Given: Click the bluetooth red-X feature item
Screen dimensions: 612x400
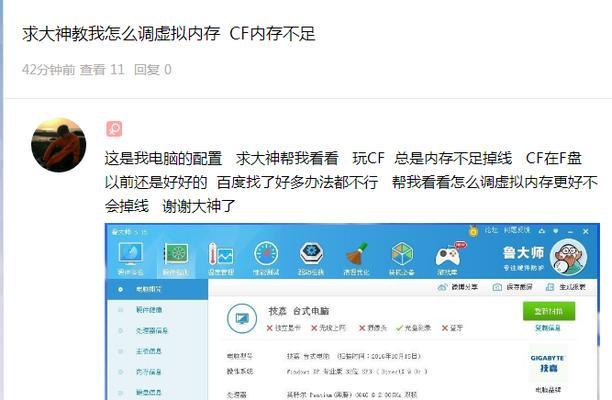Looking at the screenshot, I should pyautogui.click(x=452, y=328).
